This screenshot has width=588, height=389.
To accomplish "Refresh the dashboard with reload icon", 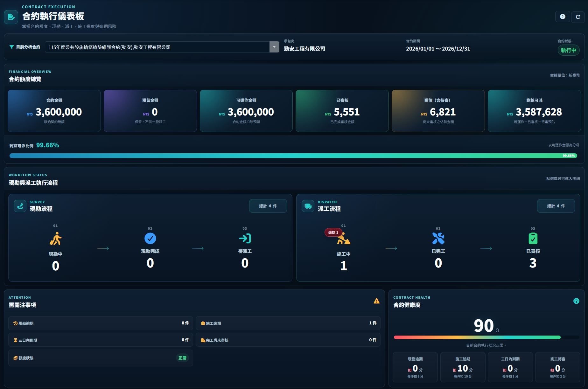I will (x=578, y=17).
